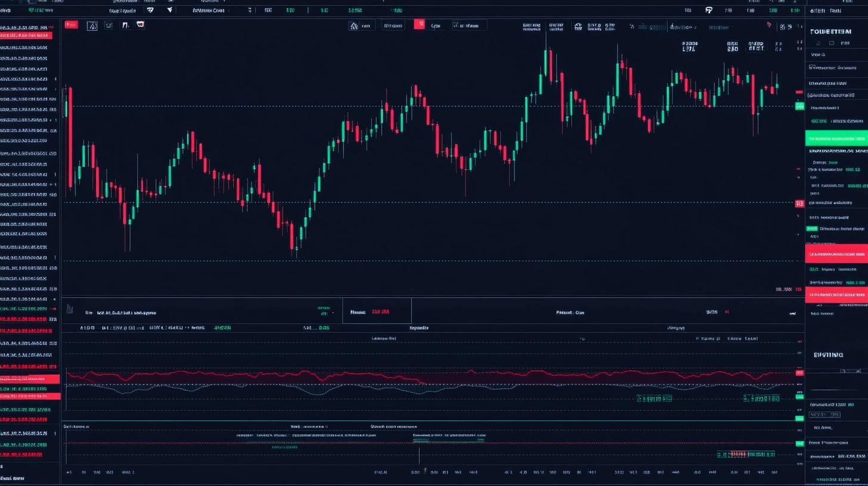Click the upper red bar in the right panel

836,254
